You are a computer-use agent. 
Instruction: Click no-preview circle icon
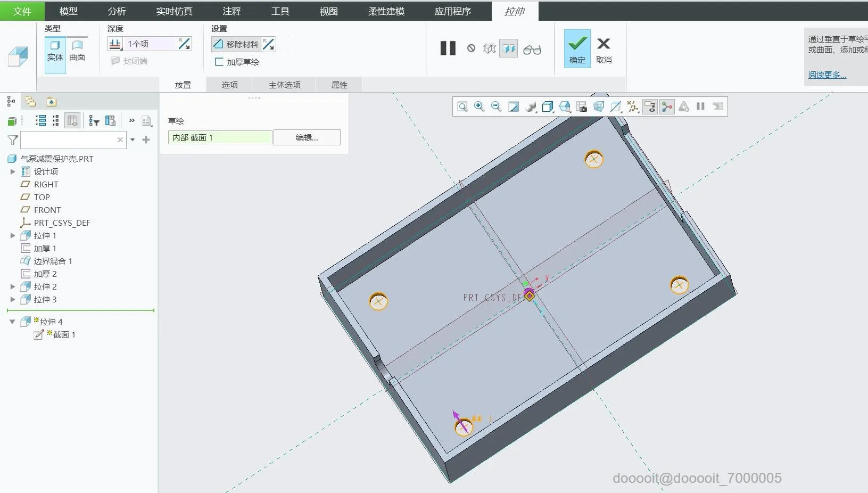click(x=471, y=48)
